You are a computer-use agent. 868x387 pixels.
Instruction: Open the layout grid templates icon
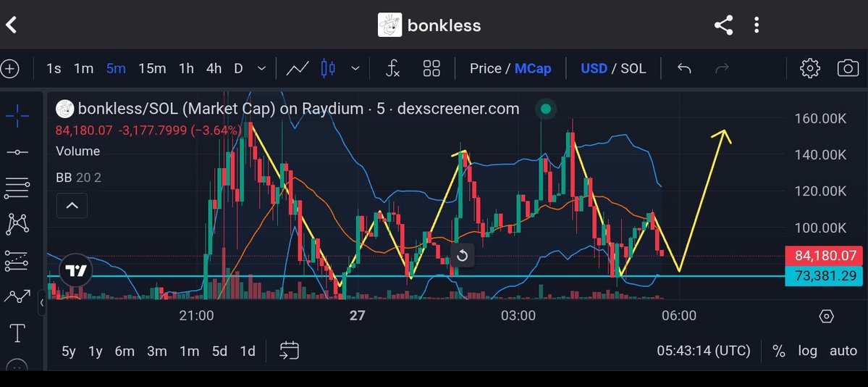pyautogui.click(x=431, y=69)
